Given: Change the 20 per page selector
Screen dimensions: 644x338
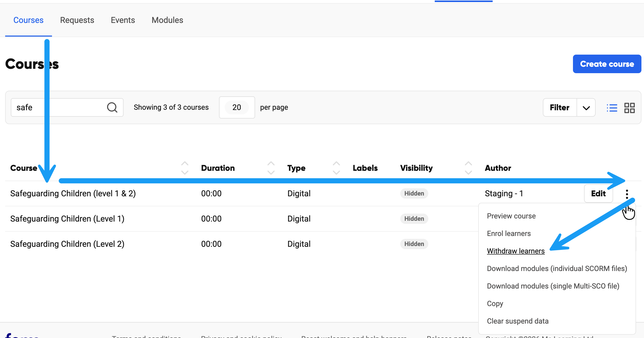Looking at the screenshot, I should (x=237, y=107).
